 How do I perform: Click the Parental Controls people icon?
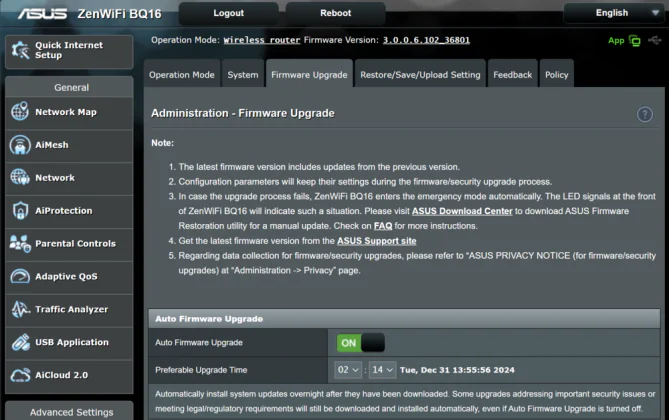(x=20, y=243)
